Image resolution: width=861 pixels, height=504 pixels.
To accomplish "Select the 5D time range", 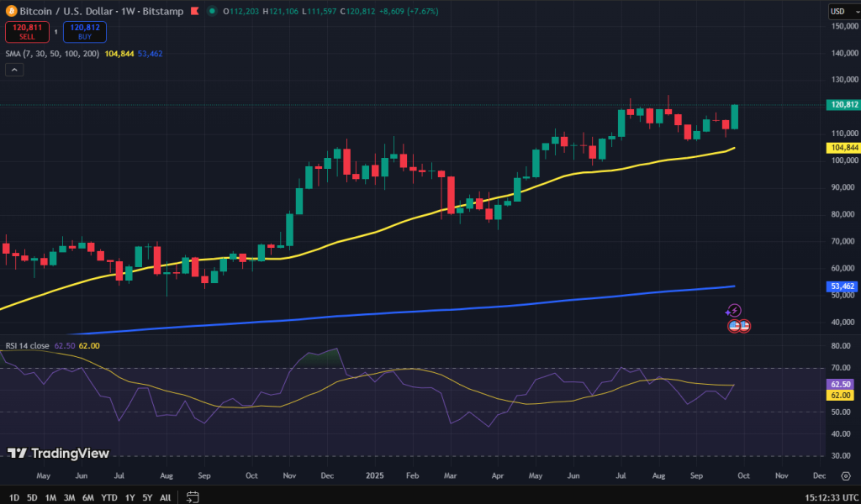I will pos(32,497).
